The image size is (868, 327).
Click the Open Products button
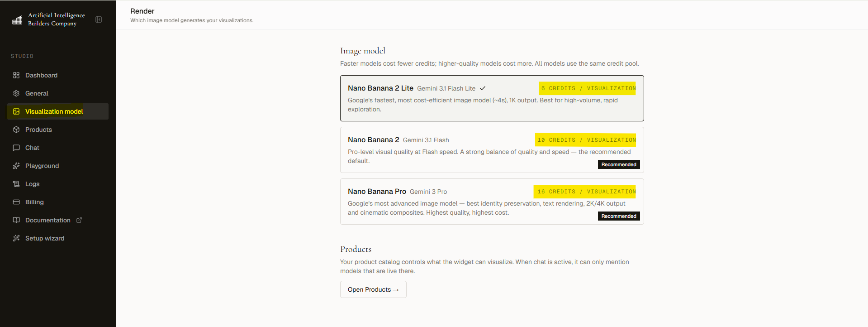coord(373,289)
